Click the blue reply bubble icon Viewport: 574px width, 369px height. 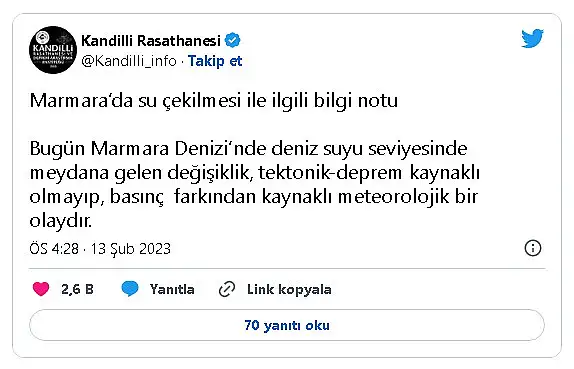pyautogui.click(x=130, y=289)
